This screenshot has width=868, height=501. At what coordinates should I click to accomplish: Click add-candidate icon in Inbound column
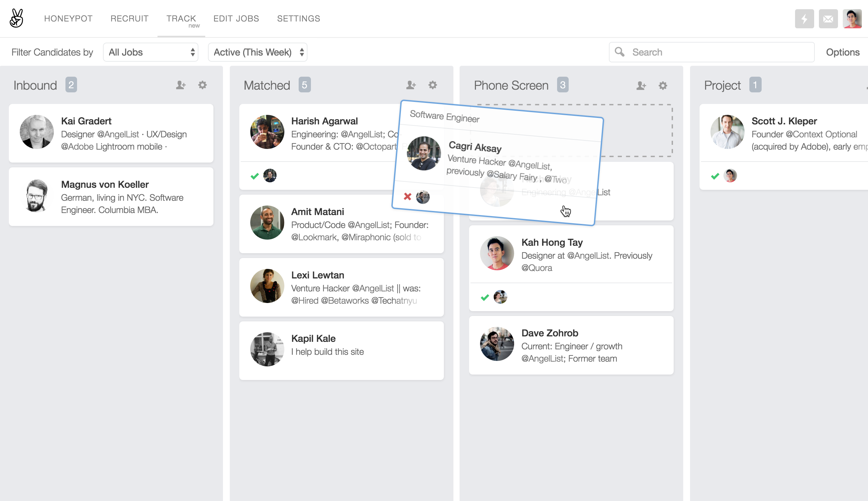click(x=181, y=85)
